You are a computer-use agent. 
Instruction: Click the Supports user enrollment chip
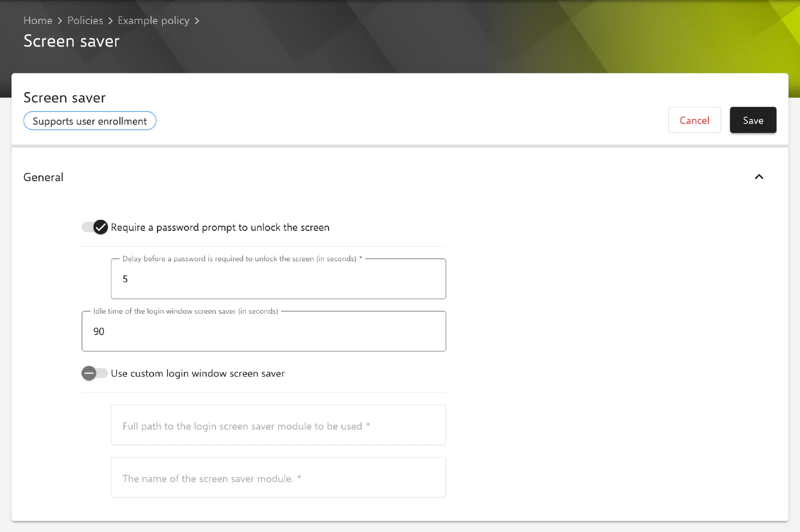(90, 121)
